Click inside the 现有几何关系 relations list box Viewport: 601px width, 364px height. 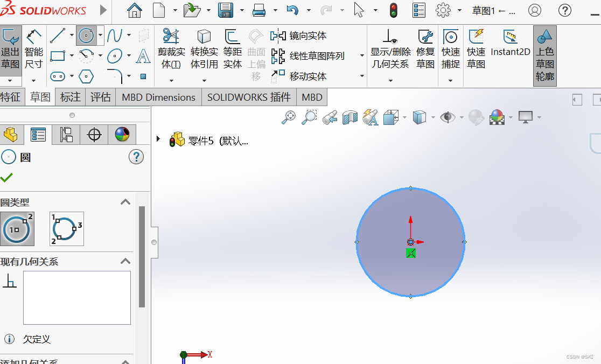click(76, 297)
